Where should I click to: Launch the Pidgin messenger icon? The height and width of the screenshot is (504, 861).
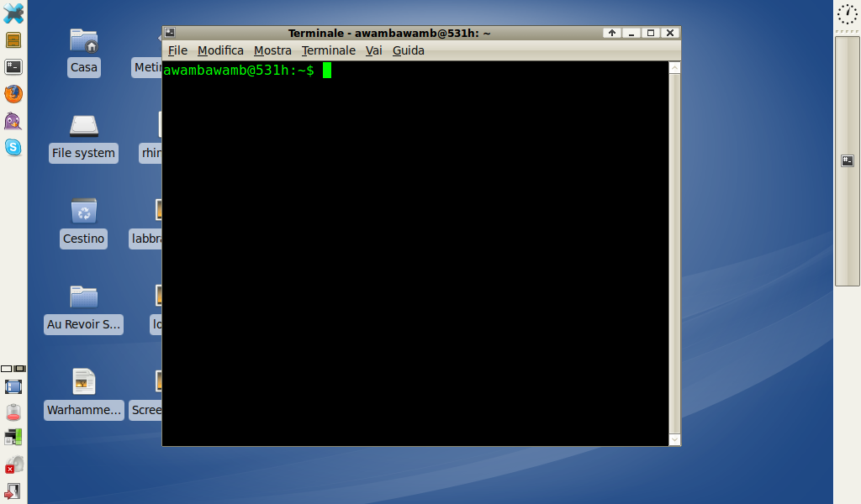tap(13, 121)
